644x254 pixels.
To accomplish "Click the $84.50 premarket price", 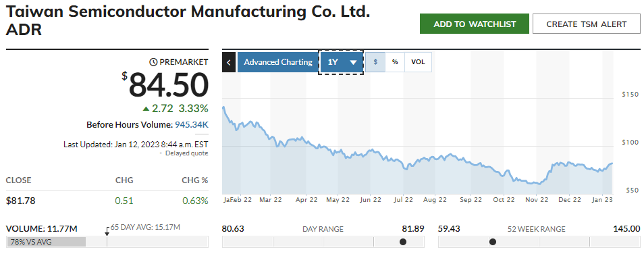I will (165, 84).
